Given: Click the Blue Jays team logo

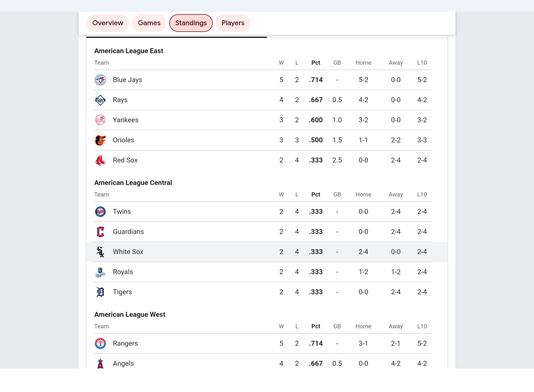Looking at the screenshot, I should click(x=100, y=80).
